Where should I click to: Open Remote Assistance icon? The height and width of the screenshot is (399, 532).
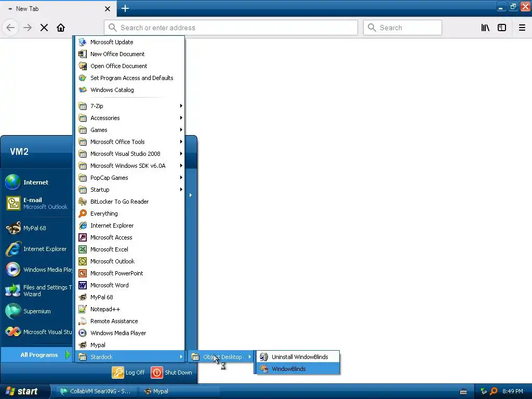(x=83, y=321)
